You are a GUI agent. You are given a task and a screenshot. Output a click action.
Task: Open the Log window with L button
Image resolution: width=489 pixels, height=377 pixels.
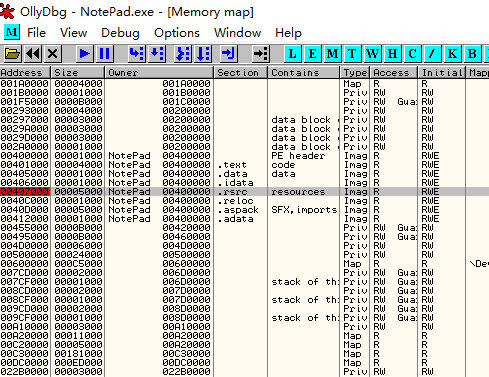click(x=293, y=53)
